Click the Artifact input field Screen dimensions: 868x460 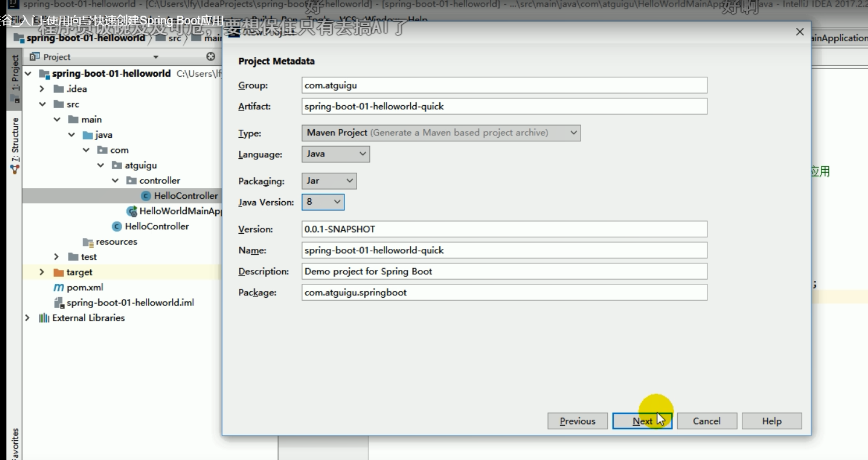click(x=504, y=106)
